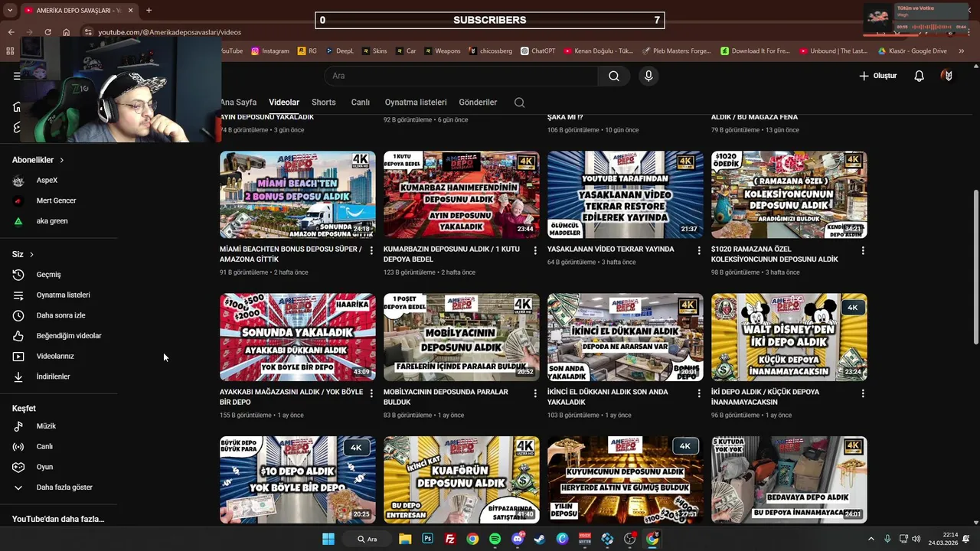
Task: Open new browser tab plus button
Action: click(149, 11)
